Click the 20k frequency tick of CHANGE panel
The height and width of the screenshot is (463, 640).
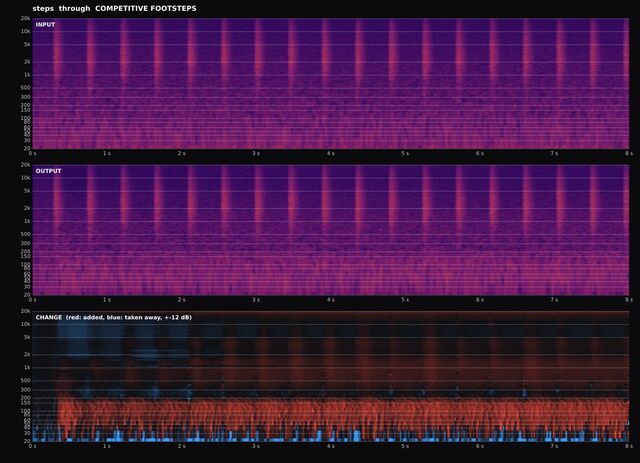tap(26, 311)
